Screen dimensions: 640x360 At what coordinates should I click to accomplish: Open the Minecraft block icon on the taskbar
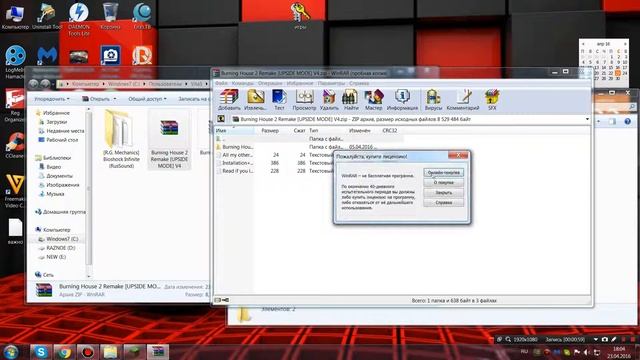(x=134, y=351)
